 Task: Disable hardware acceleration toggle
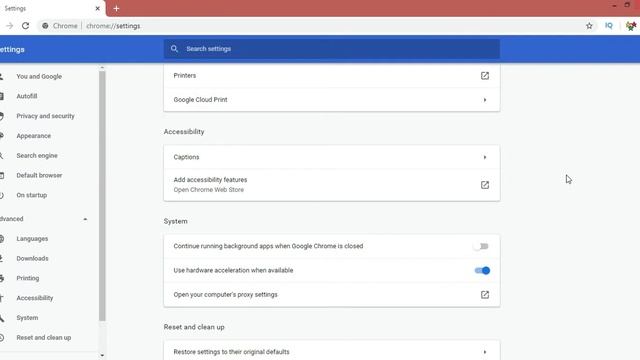point(482,270)
